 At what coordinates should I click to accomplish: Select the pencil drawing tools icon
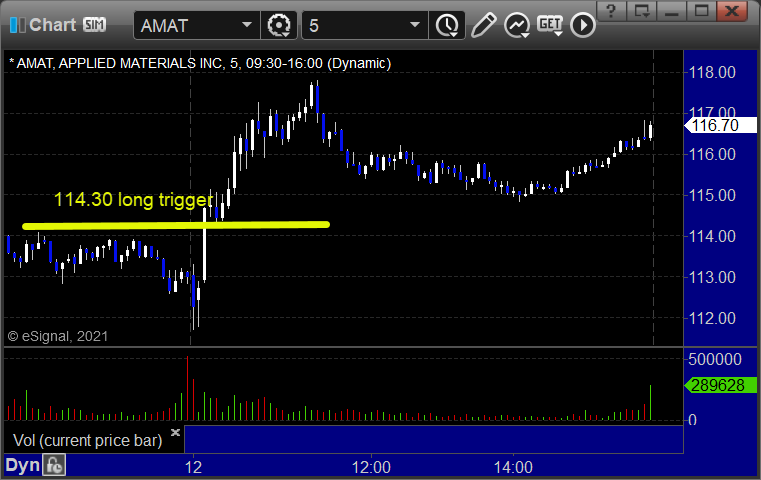point(483,25)
